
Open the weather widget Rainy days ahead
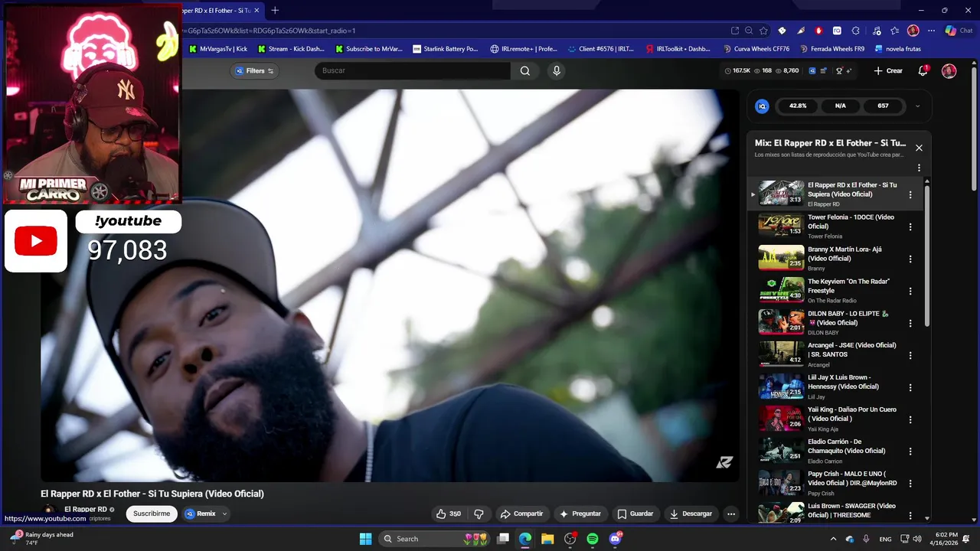coord(41,539)
